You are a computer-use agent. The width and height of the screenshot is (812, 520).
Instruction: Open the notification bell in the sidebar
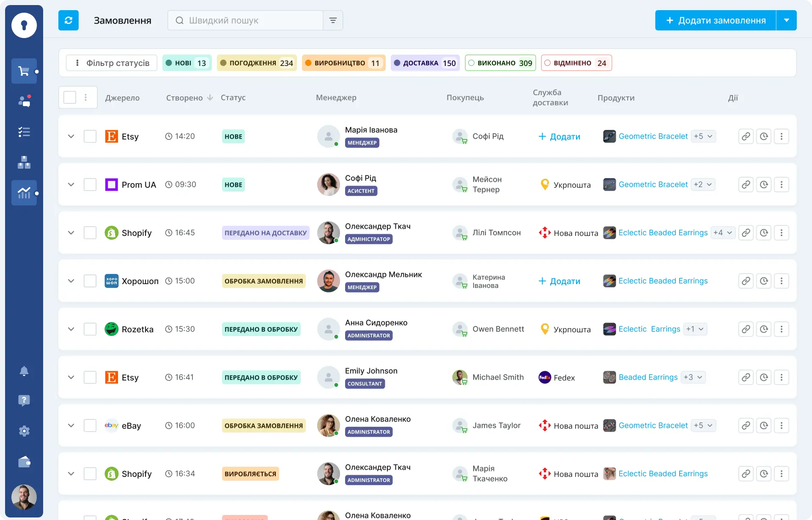coord(24,371)
